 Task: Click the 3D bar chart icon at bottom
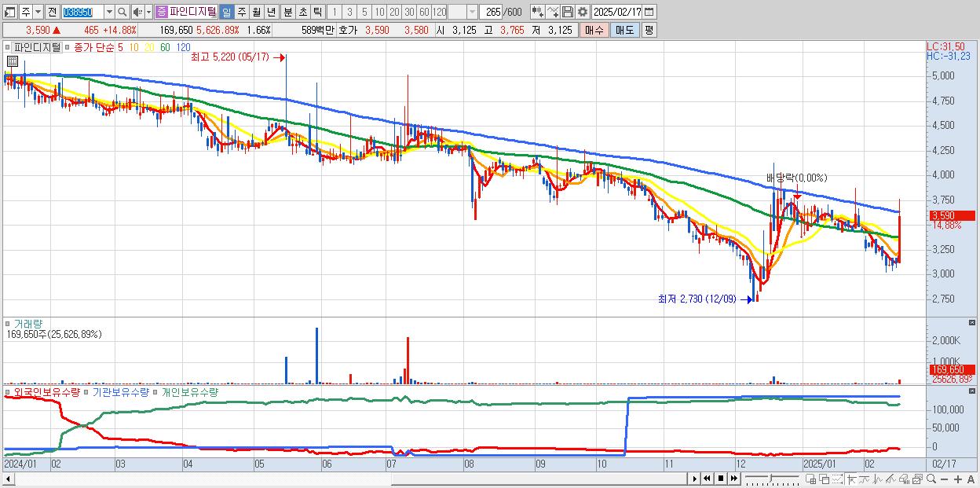pos(904,479)
